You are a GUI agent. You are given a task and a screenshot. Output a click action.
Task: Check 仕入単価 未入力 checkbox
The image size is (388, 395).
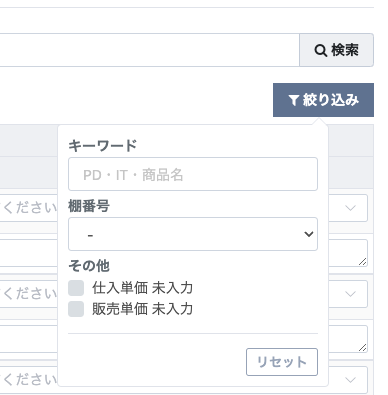coord(76,288)
